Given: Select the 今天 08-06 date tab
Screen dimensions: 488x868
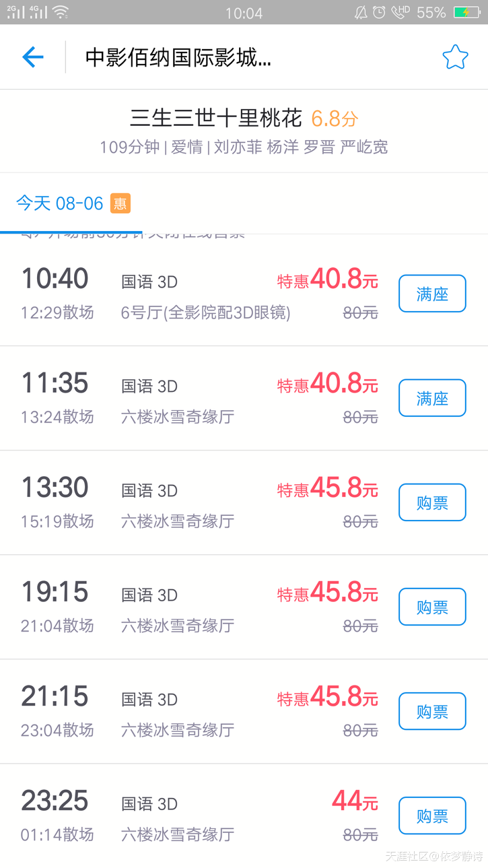Looking at the screenshot, I should [x=60, y=203].
